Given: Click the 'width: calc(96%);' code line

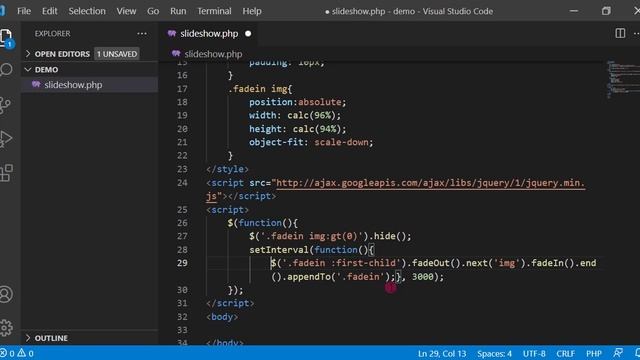Looking at the screenshot, I should coord(295,116).
